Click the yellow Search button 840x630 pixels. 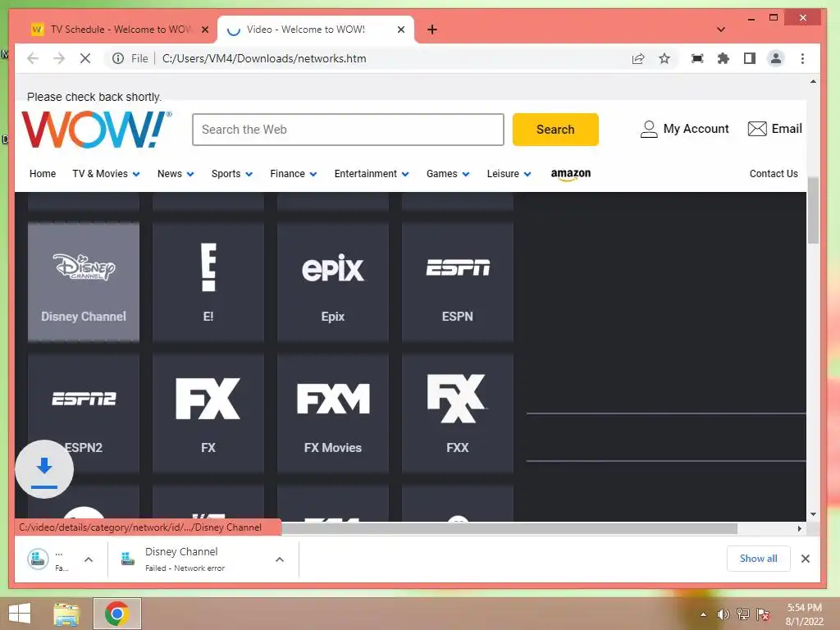(x=555, y=129)
